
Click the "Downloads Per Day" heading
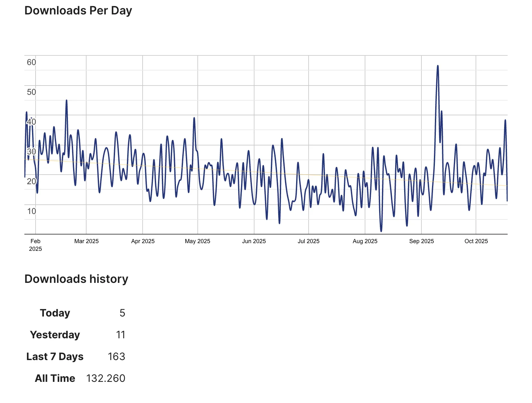78,11
